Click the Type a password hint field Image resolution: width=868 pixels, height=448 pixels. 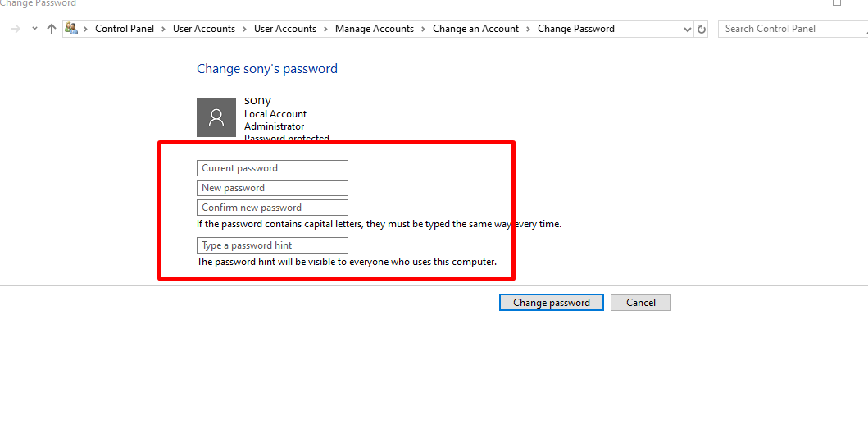tap(272, 245)
